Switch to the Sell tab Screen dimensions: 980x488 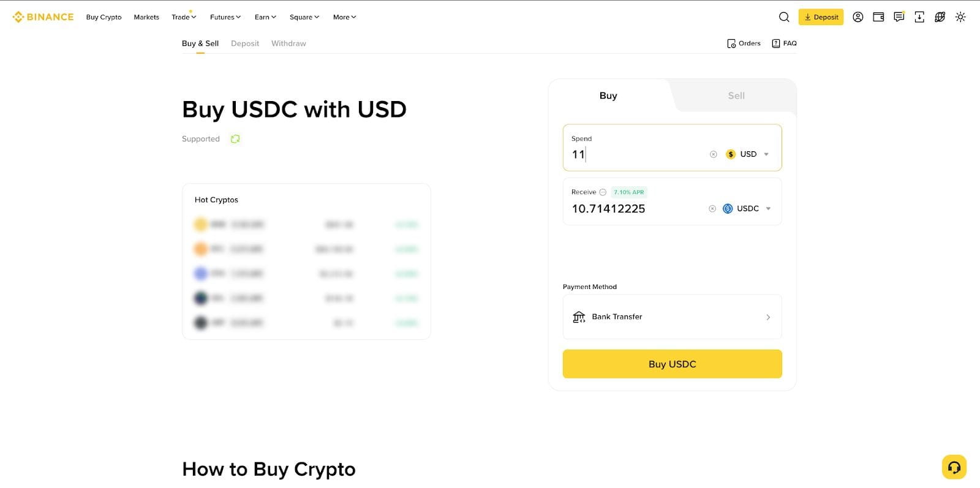click(736, 96)
